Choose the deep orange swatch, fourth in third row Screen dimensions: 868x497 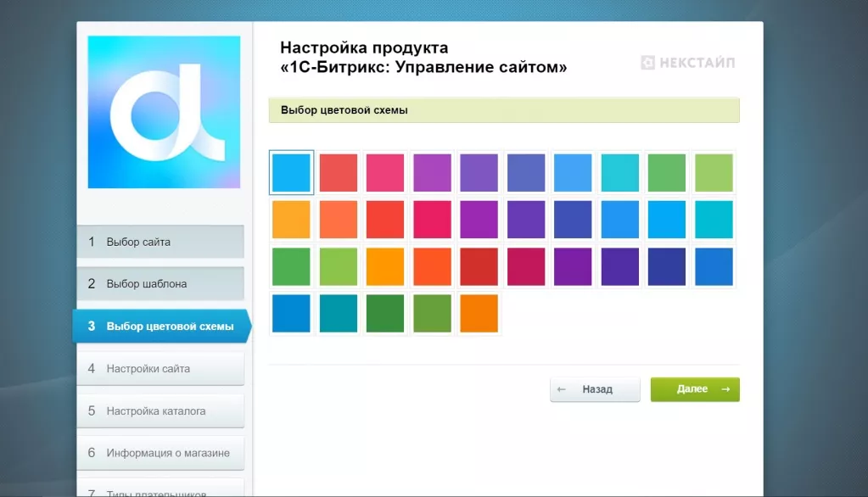pos(433,267)
